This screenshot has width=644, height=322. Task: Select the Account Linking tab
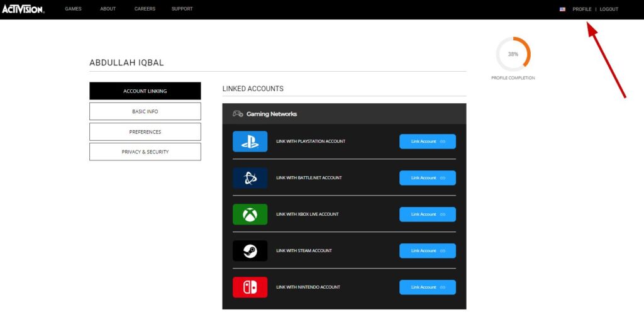[x=145, y=91]
